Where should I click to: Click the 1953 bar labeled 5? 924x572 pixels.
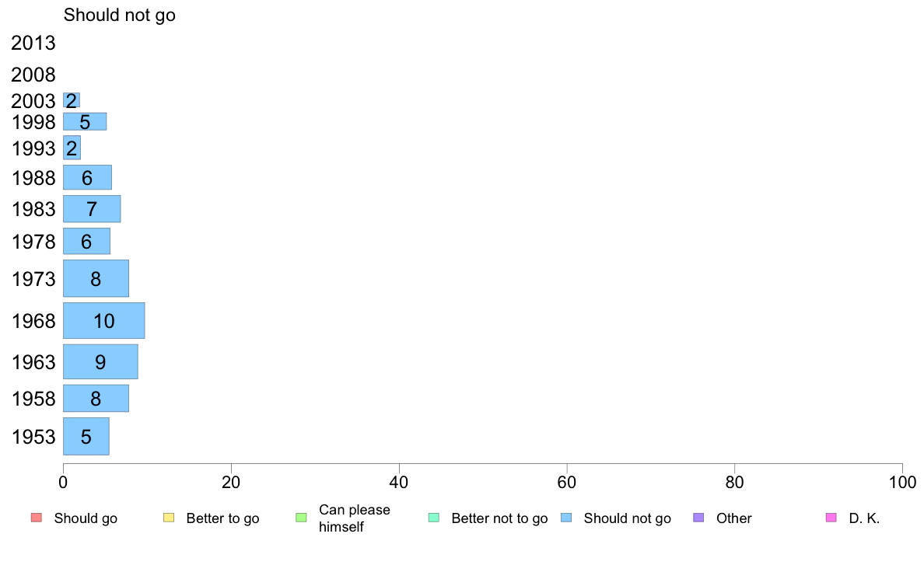(x=86, y=437)
